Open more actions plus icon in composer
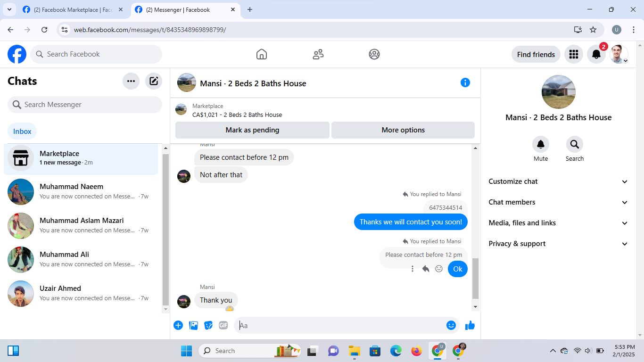Image resolution: width=644 pixels, height=362 pixels. point(178,325)
